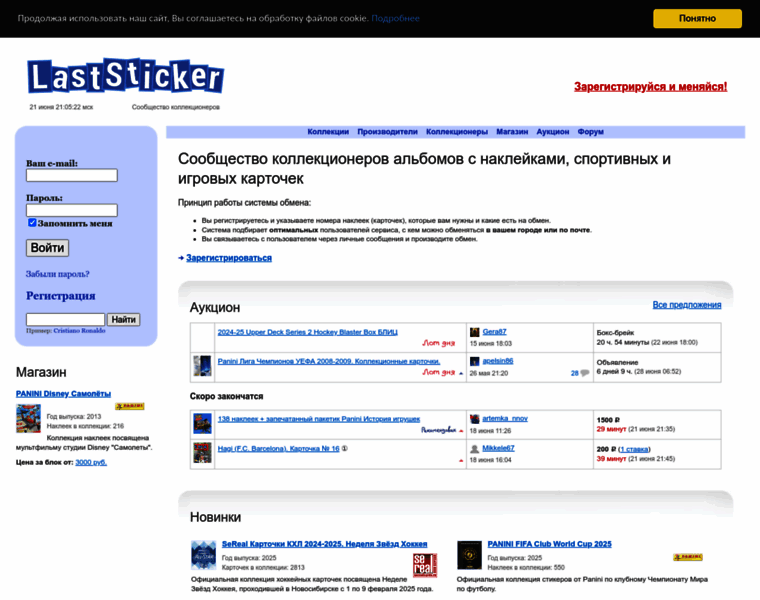Click Зарегистрируйся и меняйся link
Screen dimensions: 760x600
click(x=650, y=87)
